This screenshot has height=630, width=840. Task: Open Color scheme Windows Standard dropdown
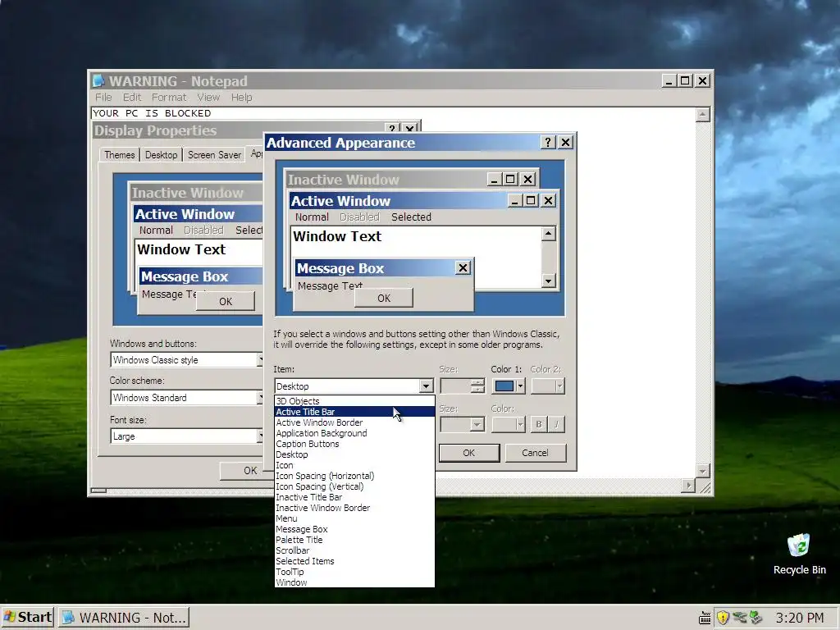(x=186, y=398)
